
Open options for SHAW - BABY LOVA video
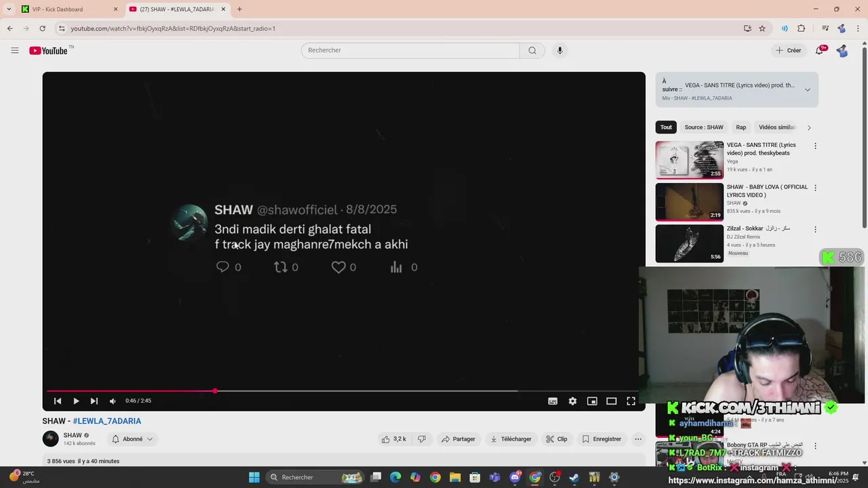click(x=815, y=188)
